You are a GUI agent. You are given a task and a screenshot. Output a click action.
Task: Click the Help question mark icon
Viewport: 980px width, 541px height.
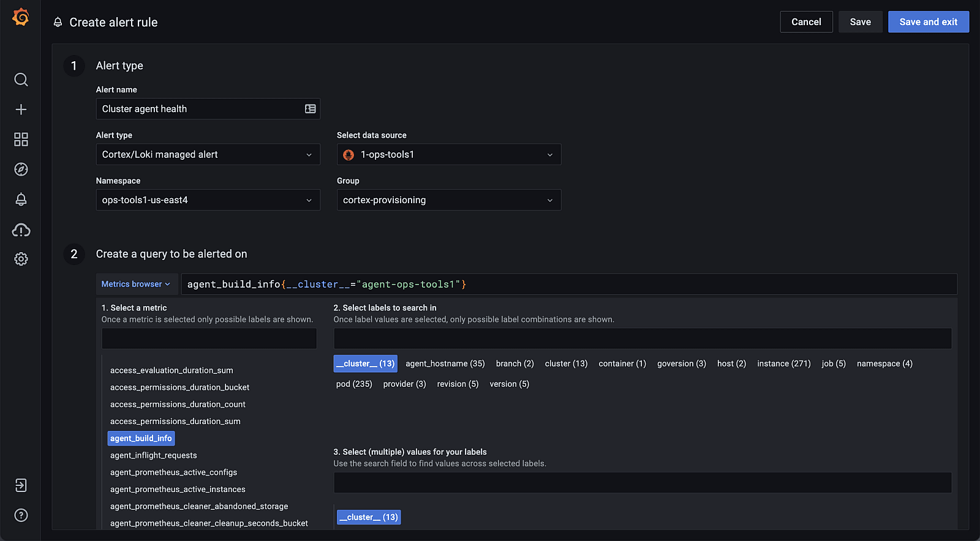(21, 515)
